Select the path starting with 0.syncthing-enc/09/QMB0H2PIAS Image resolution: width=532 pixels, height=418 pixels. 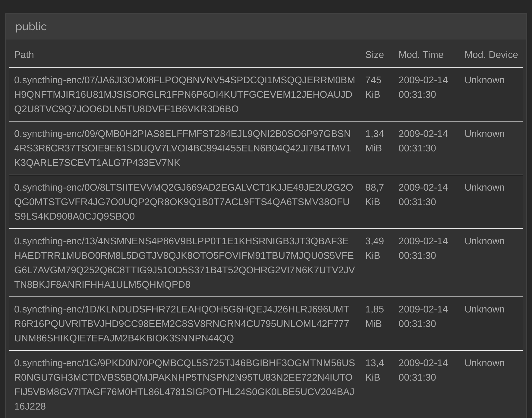(183, 148)
